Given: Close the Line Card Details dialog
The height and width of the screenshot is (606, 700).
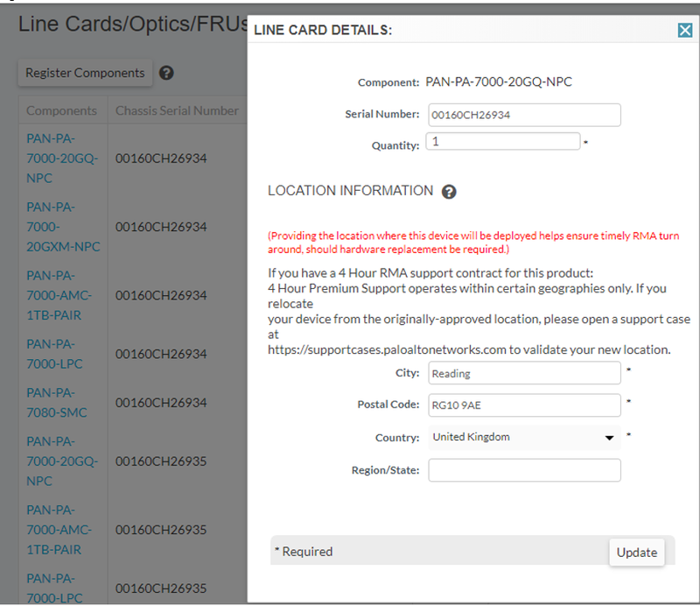Looking at the screenshot, I should (685, 31).
